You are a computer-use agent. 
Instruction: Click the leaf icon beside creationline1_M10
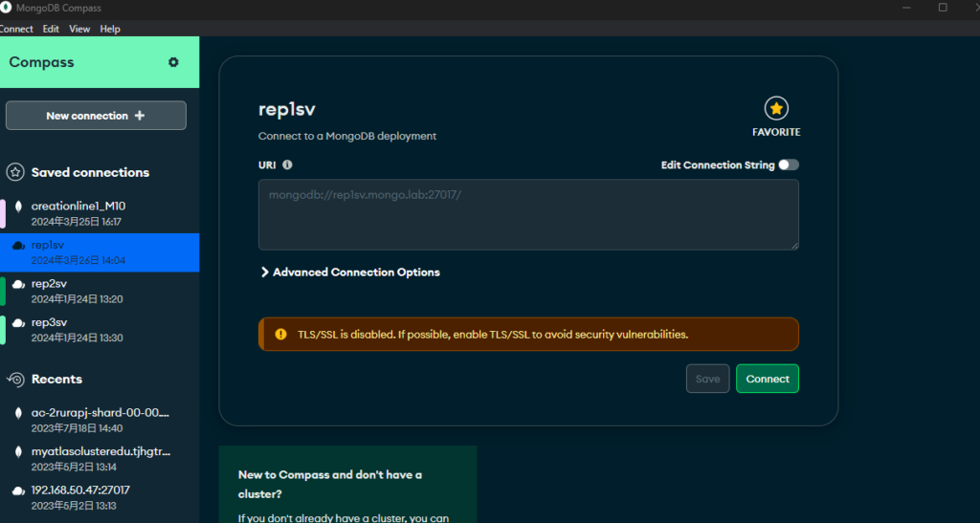(x=19, y=207)
